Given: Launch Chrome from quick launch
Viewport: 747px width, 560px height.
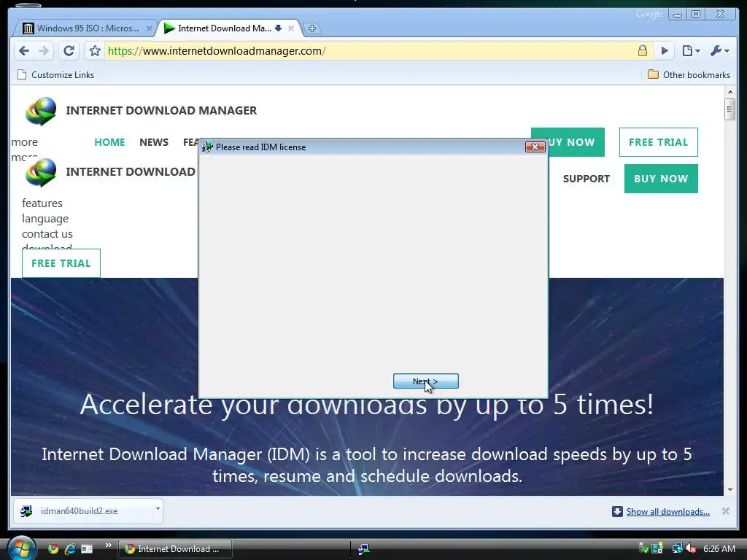Looking at the screenshot, I should click(x=53, y=548).
